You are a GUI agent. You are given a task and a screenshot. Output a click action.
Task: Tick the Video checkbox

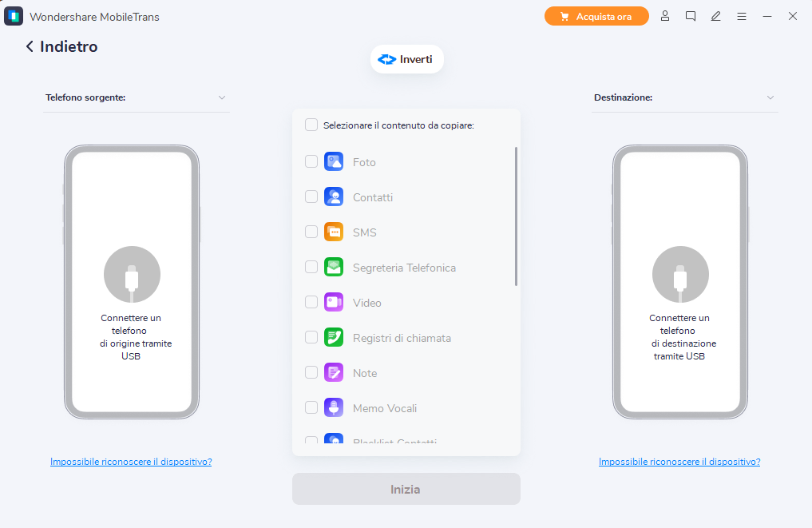click(311, 303)
